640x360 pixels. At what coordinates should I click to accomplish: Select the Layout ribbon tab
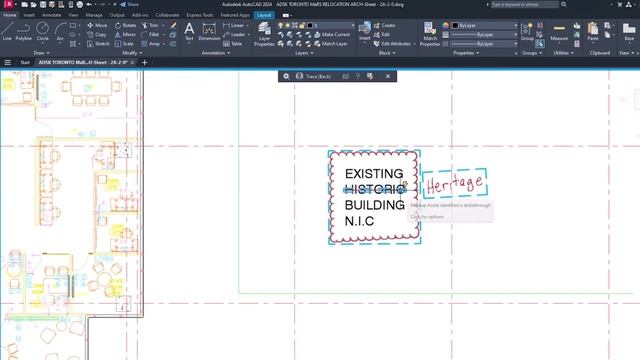[x=264, y=15]
